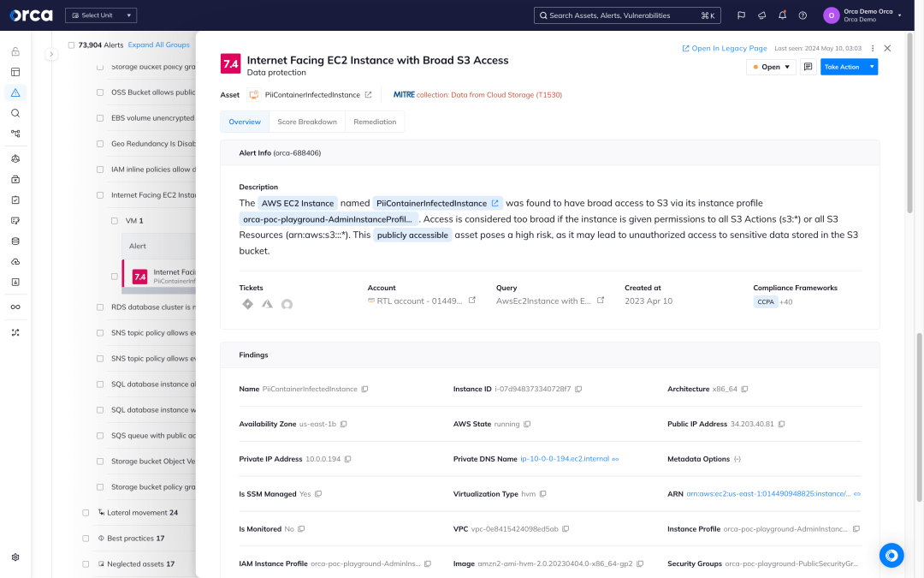Open the asset external link icon

pyautogui.click(x=368, y=94)
